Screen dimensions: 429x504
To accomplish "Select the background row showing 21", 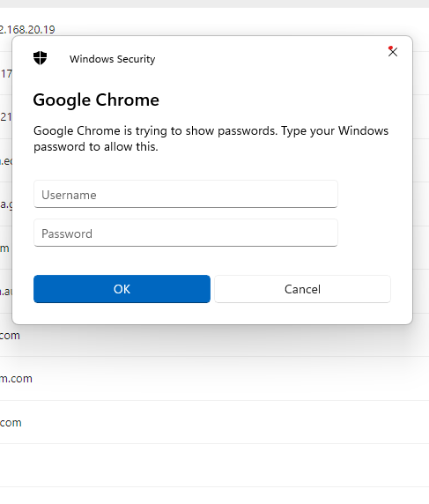I will (6, 117).
